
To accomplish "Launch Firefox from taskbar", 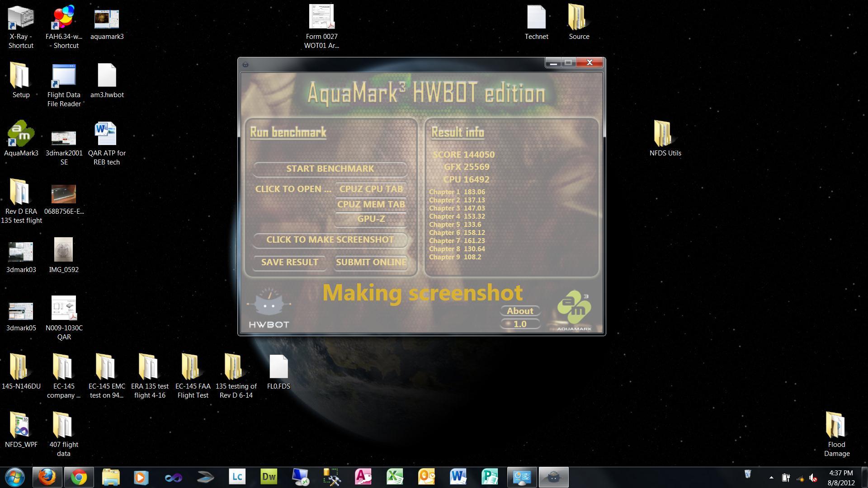I will click(47, 477).
